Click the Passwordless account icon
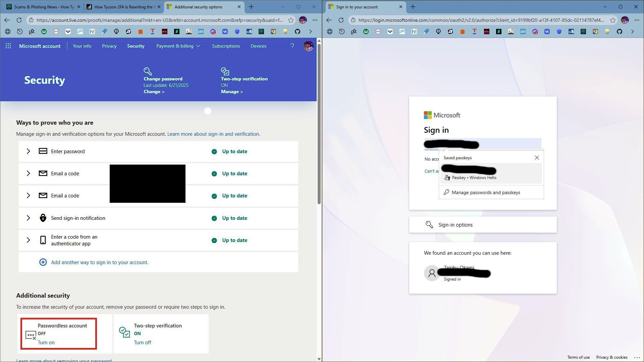 (x=31, y=335)
